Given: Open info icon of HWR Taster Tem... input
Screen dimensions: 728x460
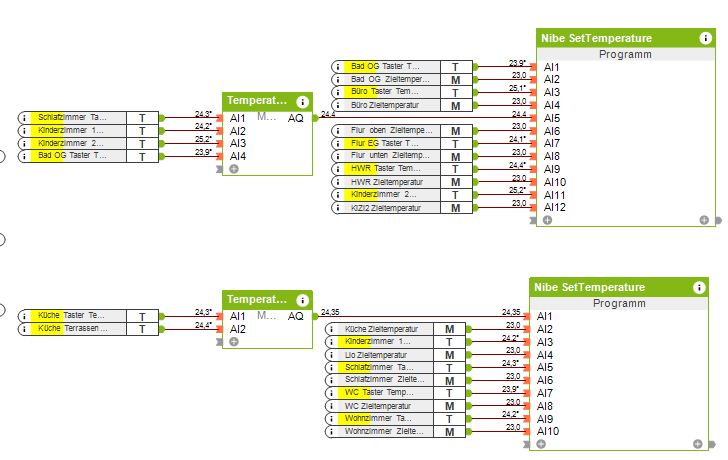Looking at the screenshot, I should [338, 169].
